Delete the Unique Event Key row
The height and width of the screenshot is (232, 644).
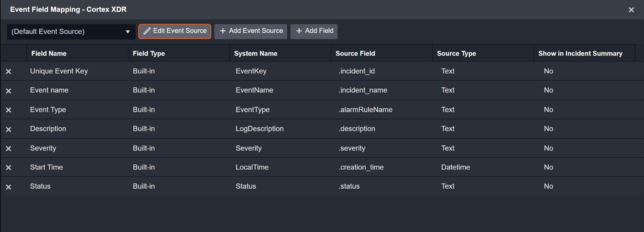8,72
